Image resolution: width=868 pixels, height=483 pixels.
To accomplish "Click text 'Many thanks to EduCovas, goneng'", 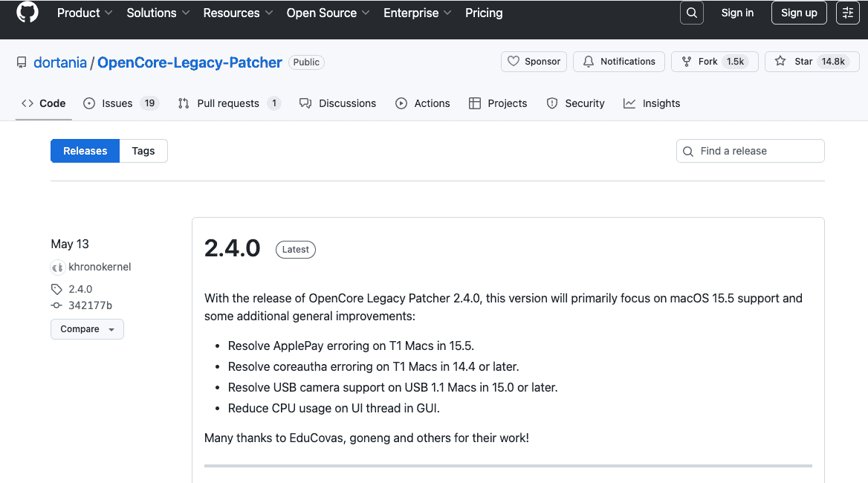I will 297,438.
